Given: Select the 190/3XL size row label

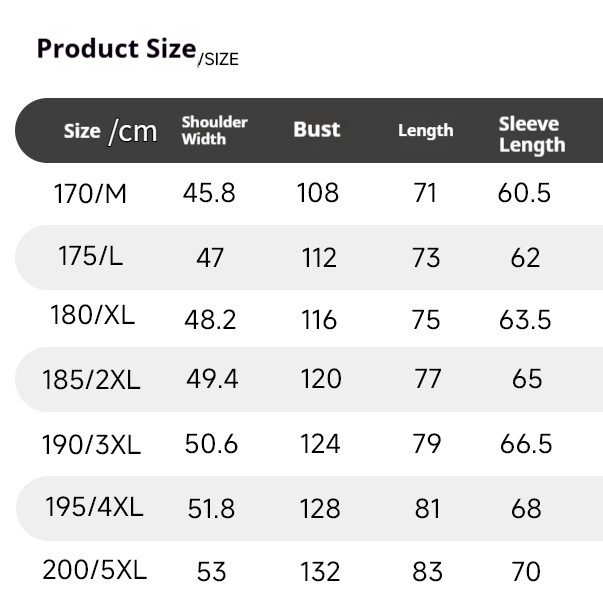Looking at the screenshot, I should [x=92, y=443].
